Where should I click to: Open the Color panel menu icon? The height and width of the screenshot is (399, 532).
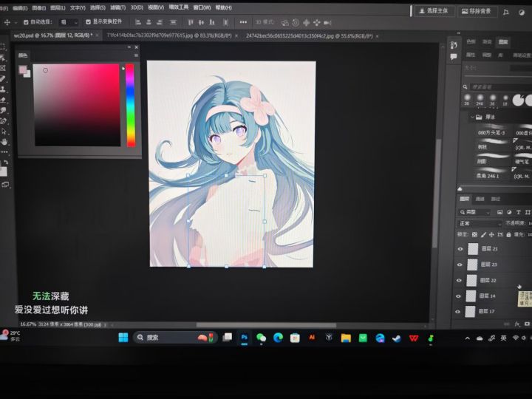point(136,55)
